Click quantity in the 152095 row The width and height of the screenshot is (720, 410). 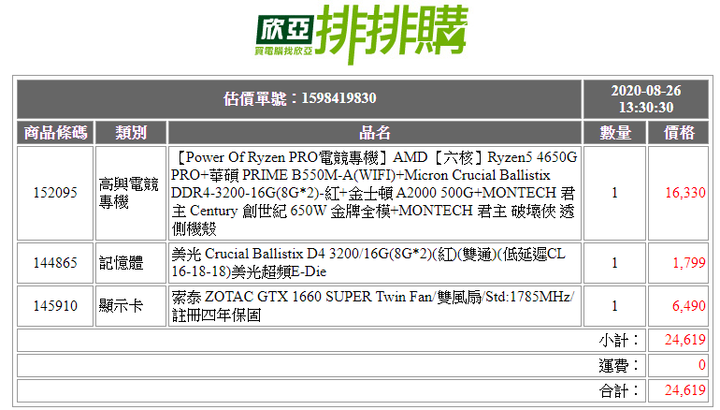click(615, 193)
